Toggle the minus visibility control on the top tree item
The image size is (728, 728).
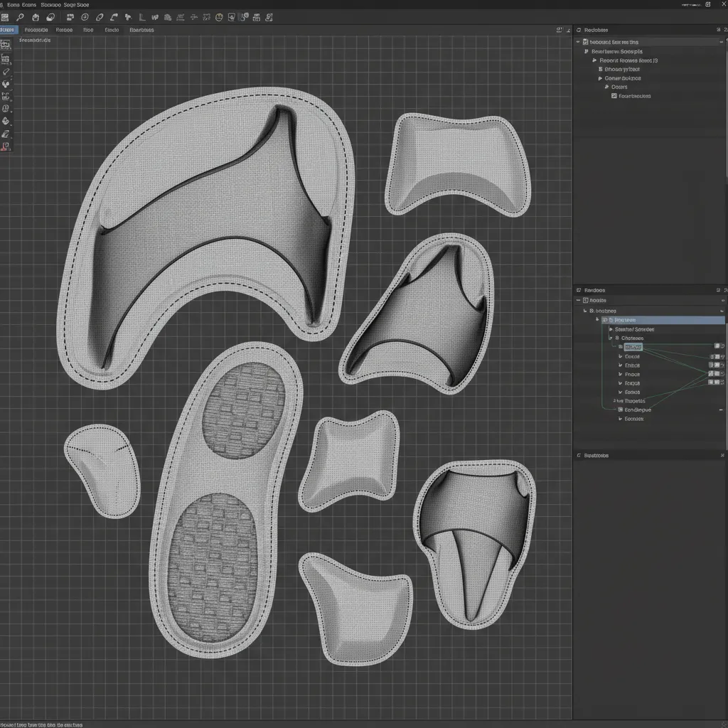coord(721,42)
